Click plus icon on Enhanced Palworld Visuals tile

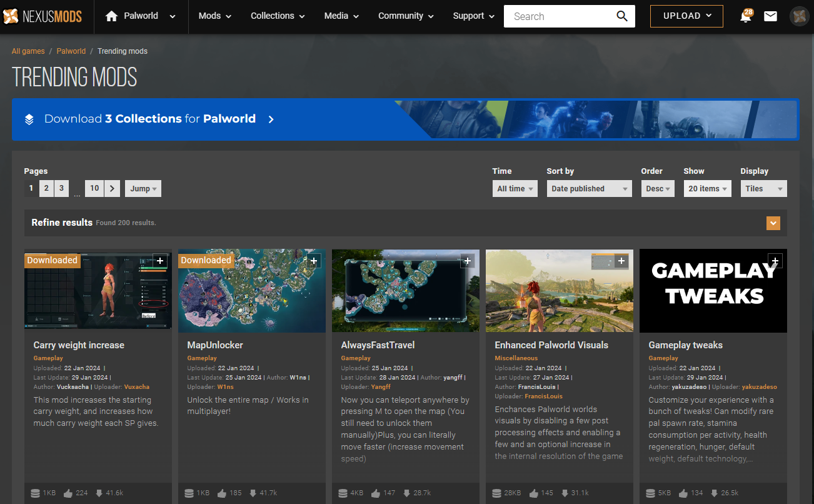click(621, 261)
